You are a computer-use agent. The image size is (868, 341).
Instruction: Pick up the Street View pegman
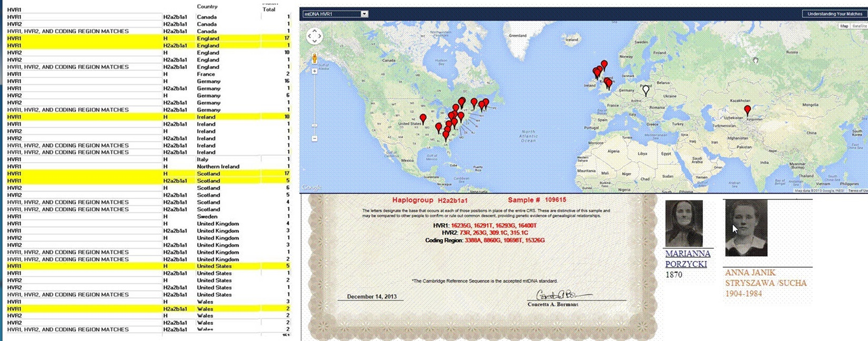(314, 58)
